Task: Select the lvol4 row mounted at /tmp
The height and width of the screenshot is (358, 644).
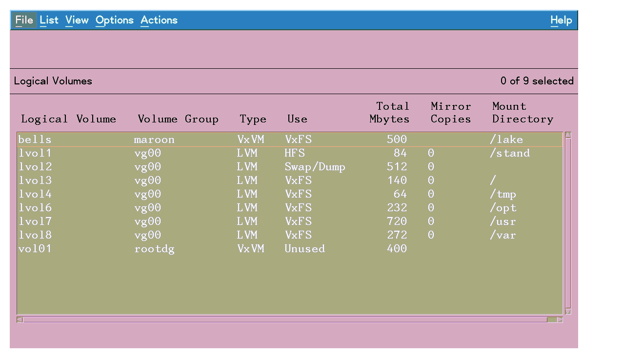Action: click(x=35, y=194)
